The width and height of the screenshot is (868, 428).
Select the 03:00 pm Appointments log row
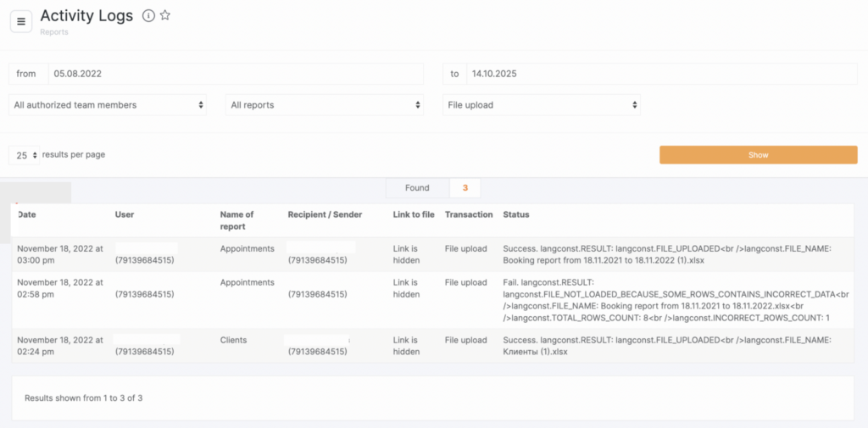click(247, 249)
